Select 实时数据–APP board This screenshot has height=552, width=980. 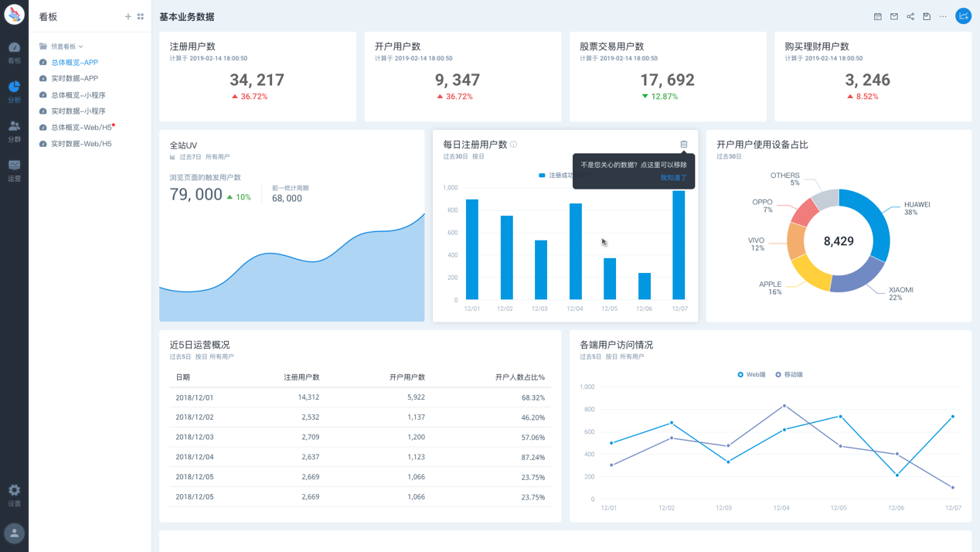click(x=74, y=78)
